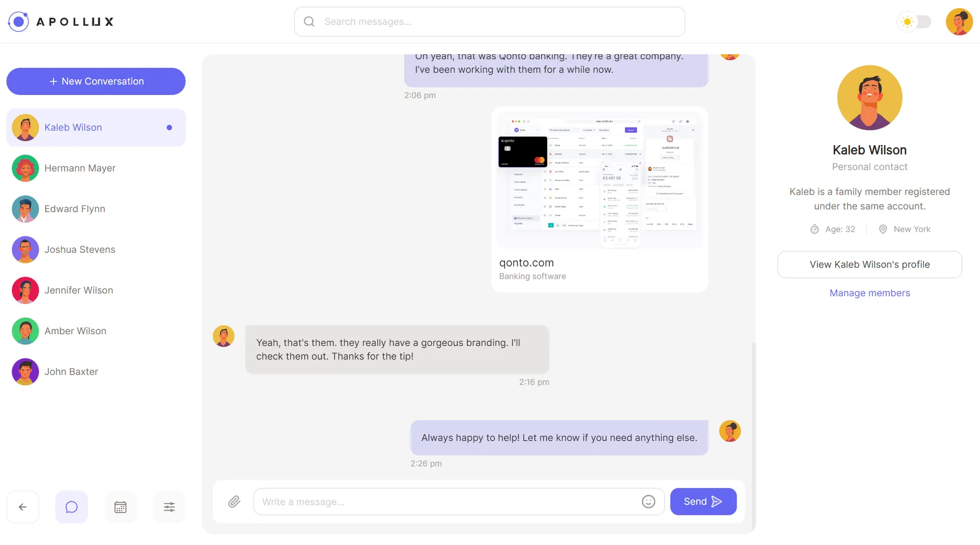980x545 pixels.
Task: Select Hermann Mayer conversation
Action: click(x=96, y=168)
